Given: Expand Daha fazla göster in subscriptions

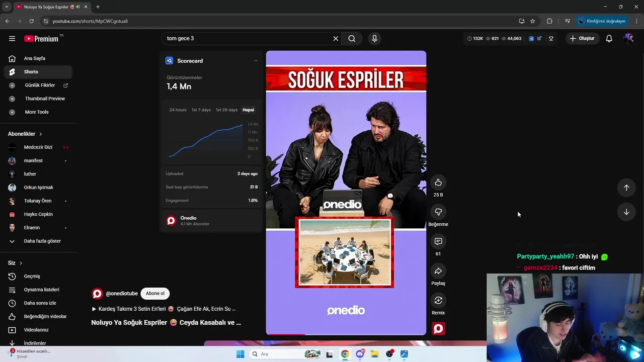Looking at the screenshot, I should [x=38, y=241].
